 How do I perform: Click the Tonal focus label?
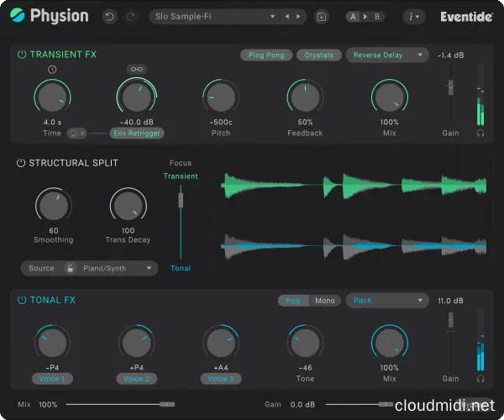click(x=181, y=268)
